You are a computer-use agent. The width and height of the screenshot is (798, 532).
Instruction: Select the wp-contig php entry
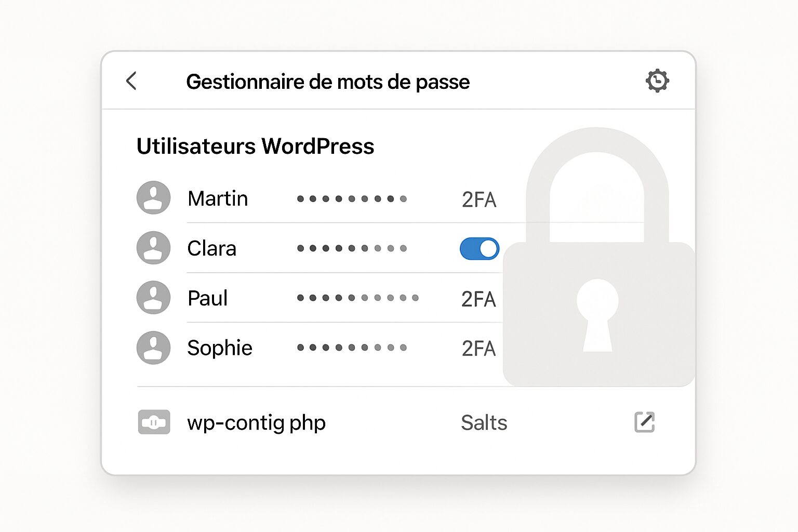point(256,423)
